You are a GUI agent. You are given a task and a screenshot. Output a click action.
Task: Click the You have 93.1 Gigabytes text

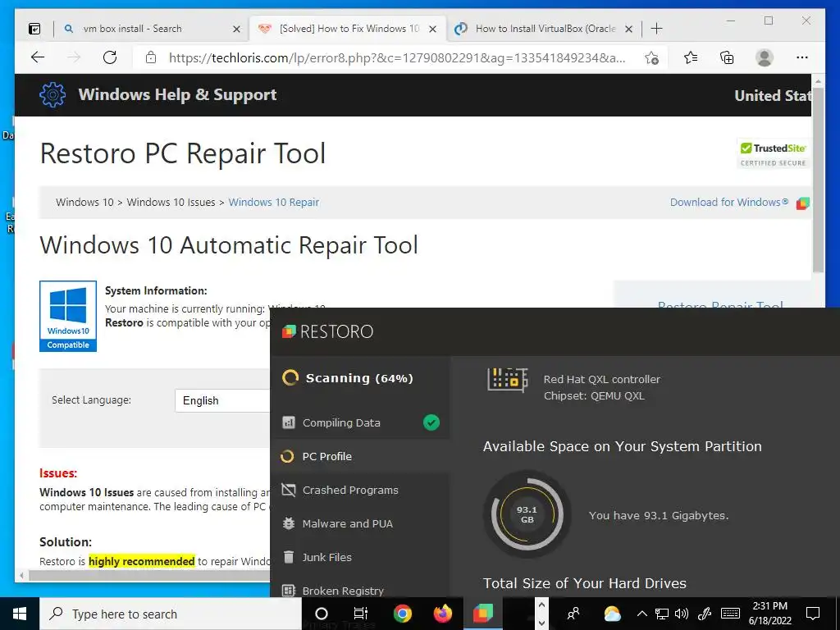tap(659, 515)
